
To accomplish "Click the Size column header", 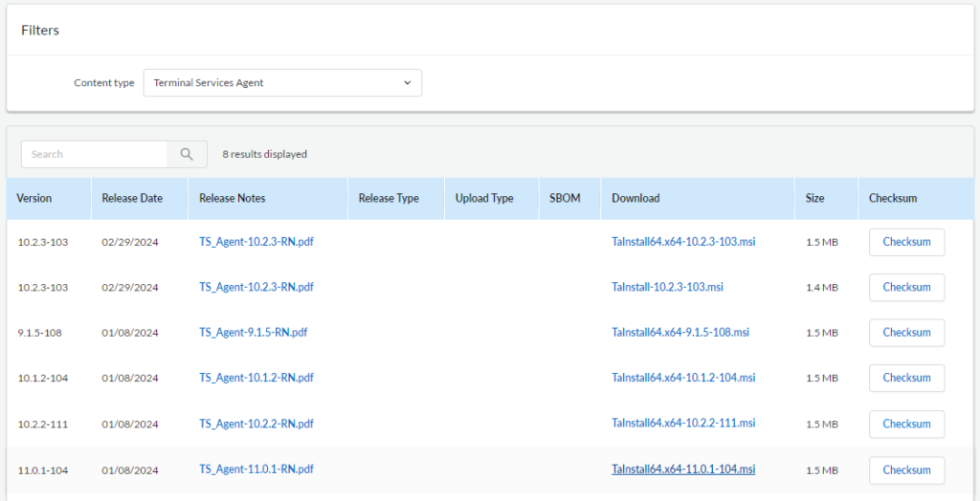I will point(814,198).
